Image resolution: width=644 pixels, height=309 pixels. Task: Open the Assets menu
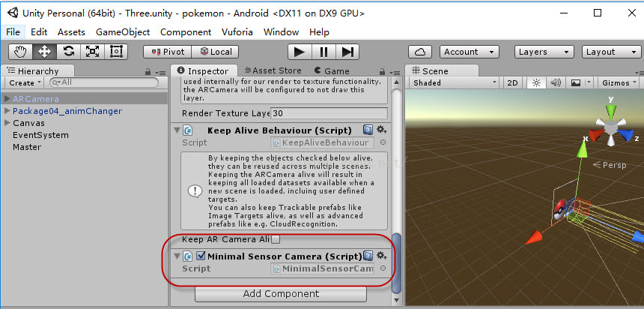pos(71,32)
